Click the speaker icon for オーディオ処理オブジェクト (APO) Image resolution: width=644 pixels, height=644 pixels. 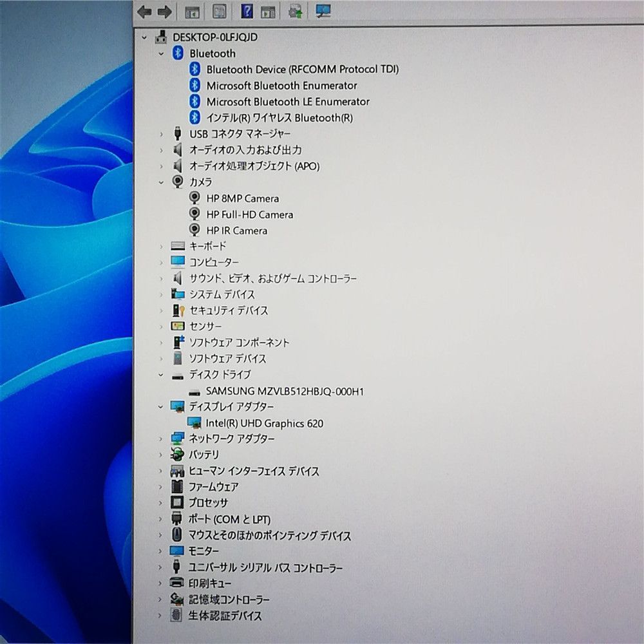point(178,166)
